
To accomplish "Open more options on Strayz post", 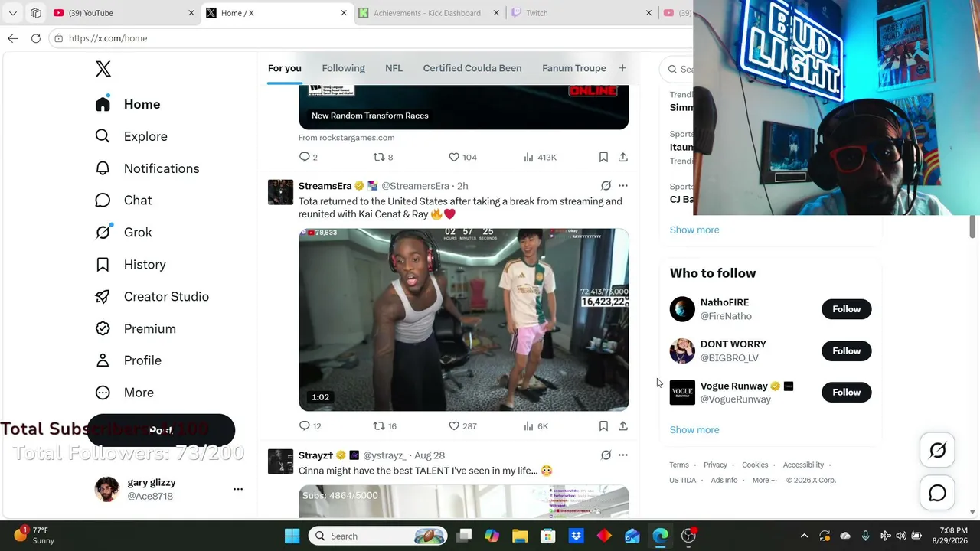I will [623, 455].
